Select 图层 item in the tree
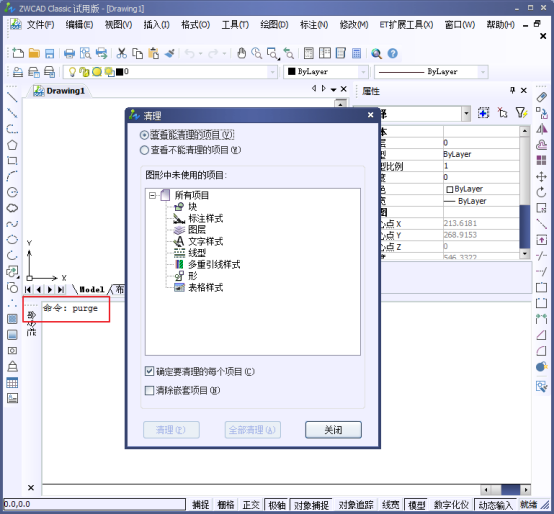 tap(197, 230)
